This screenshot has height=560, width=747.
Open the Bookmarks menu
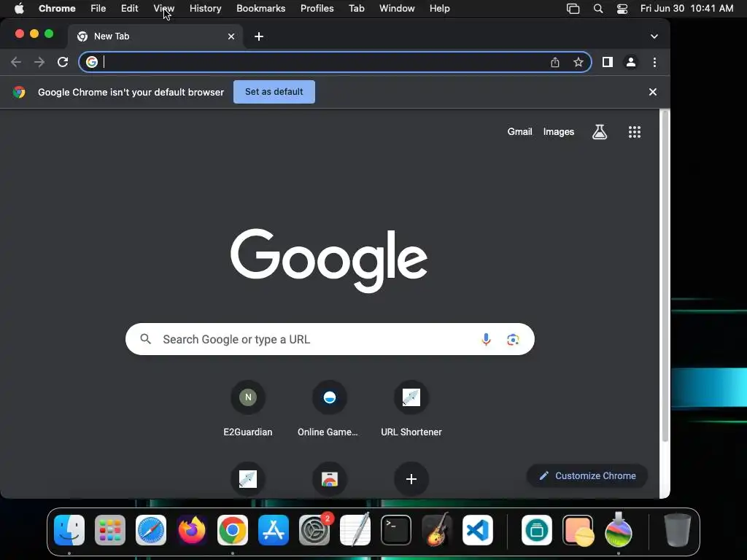point(260,9)
